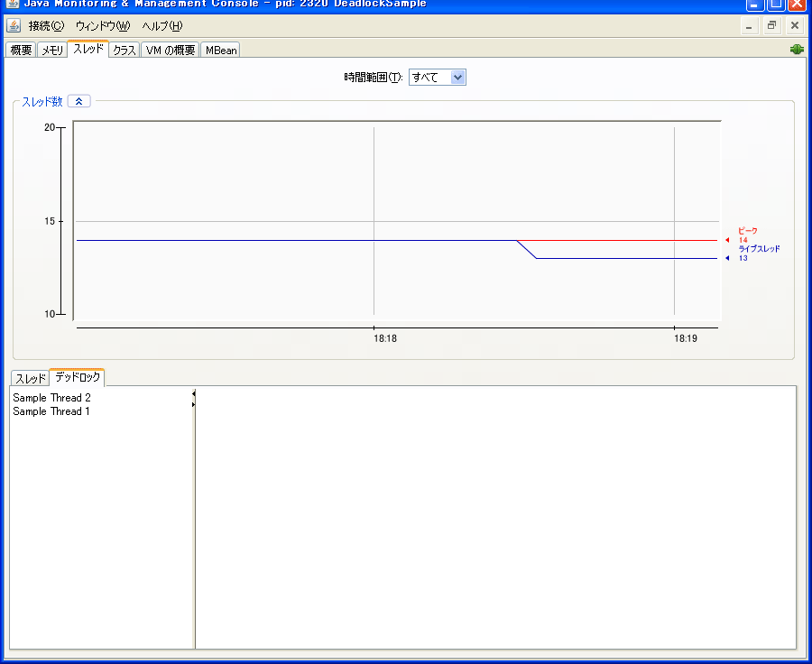Open the 時間範囲 dropdown showing すべて
The width and height of the screenshot is (812, 664).
click(437, 78)
